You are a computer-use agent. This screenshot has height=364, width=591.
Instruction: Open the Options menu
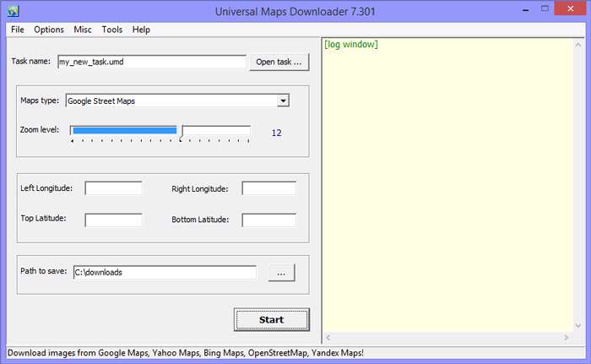[x=49, y=29]
